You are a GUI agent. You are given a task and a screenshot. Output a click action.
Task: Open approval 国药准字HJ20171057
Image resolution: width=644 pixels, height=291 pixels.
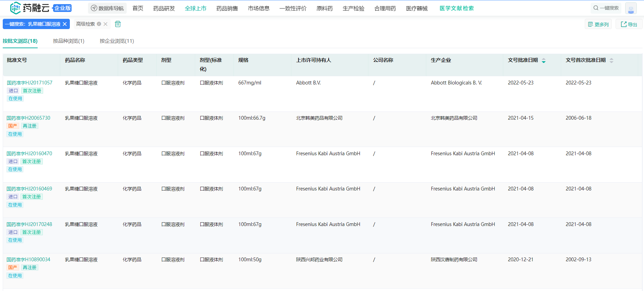29,83
